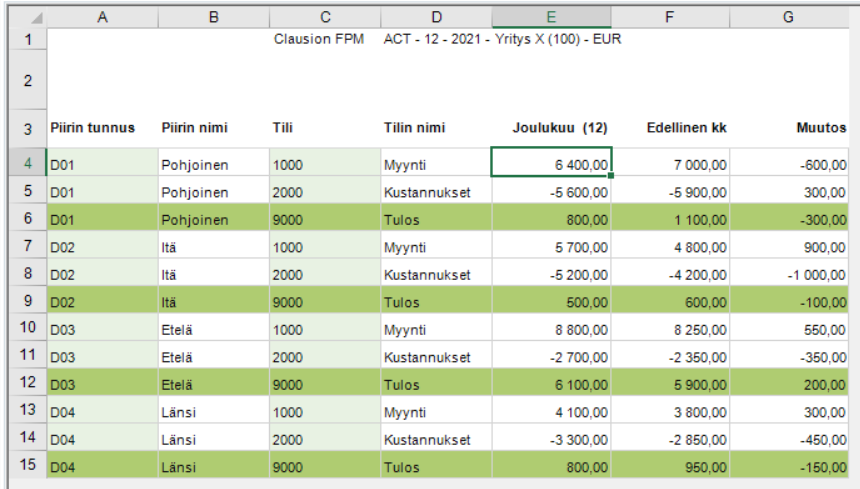Select column G header
Screen dimensions: 860x489
(x=789, y=17)
